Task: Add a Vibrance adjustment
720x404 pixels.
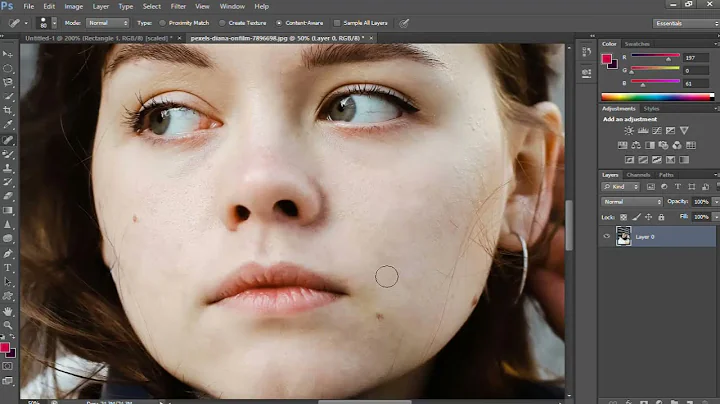Action: coord(684,130)
